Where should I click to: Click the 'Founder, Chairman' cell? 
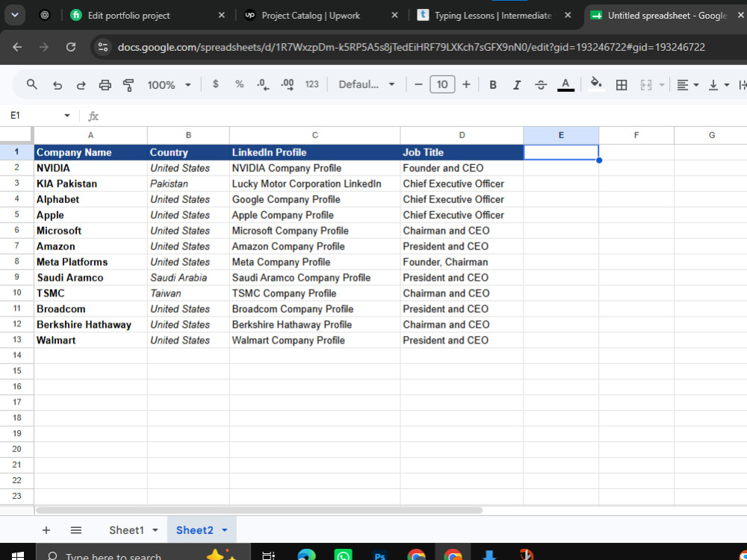pyautogui.click(x=462, y=262)
